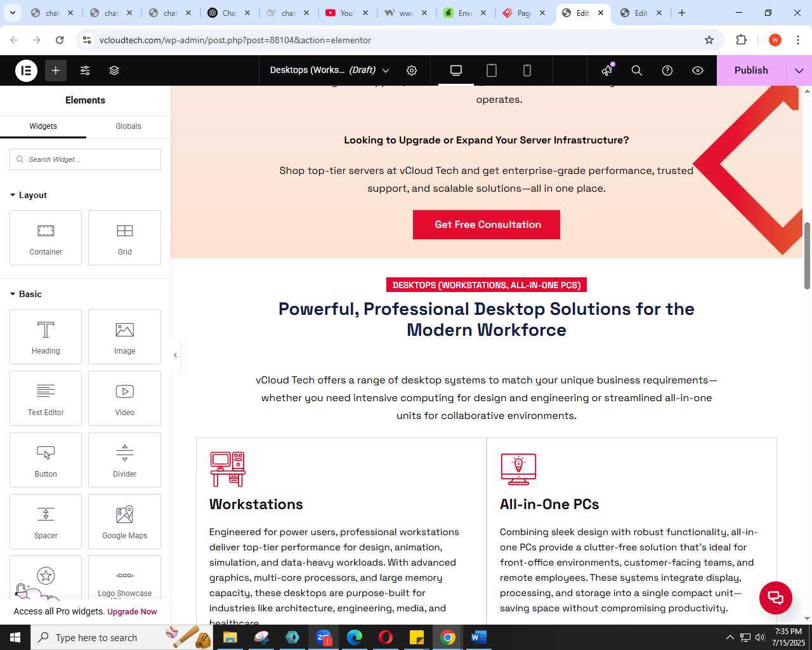
Task: Open the Chrome profile avatar
Action: (x=775, y=40)
